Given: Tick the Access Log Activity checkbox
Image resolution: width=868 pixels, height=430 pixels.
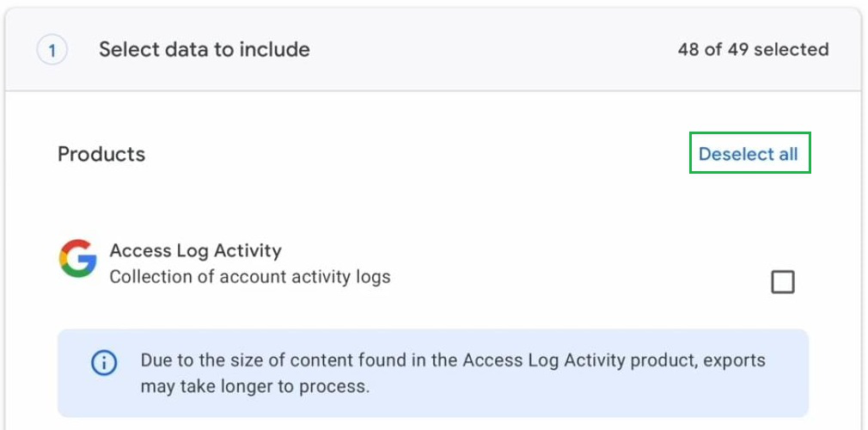Looking at the screenshot, I should [782, 282].
